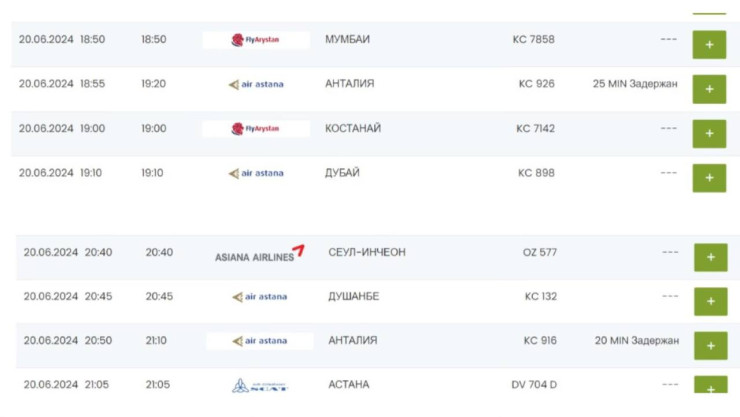Expand the Dubai KC 898 flight row
This screenshot has height=417, width=740.
tap(709, 178)
